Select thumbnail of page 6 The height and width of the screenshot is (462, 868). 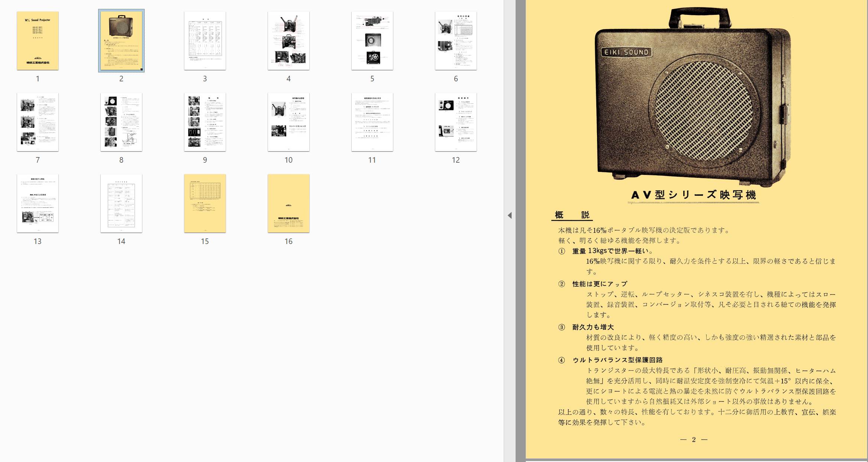point(456,40)
